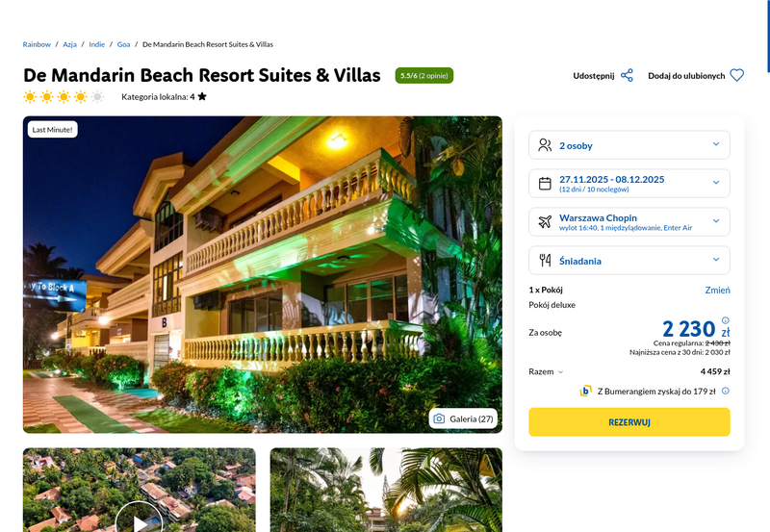Open the 5.5/6 reviews rating badge
Image resolution: width=770 pixels, height=532 pixels.
(x=424, y=76)
